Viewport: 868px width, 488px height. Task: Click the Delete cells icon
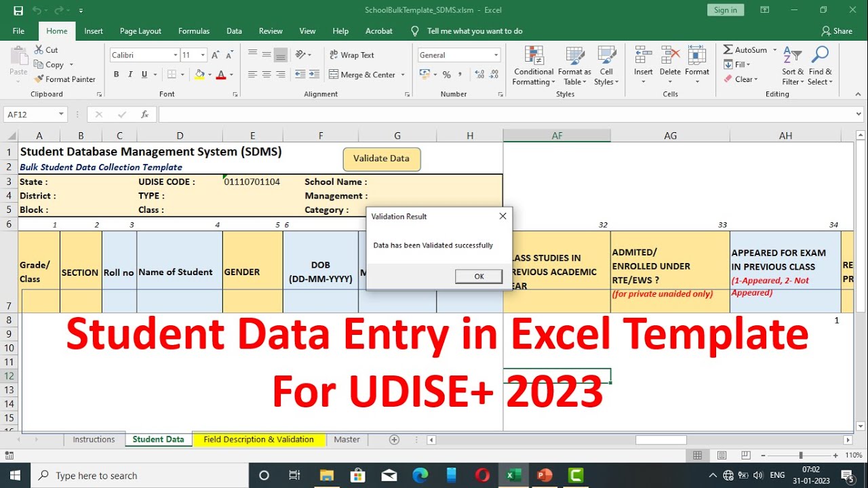(x=670, y=56)
